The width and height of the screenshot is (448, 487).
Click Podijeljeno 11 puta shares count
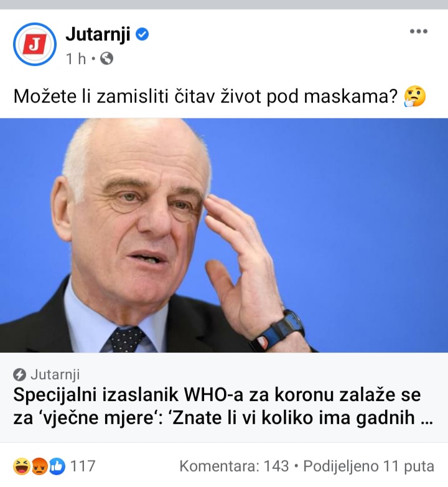tap(368, 466)
